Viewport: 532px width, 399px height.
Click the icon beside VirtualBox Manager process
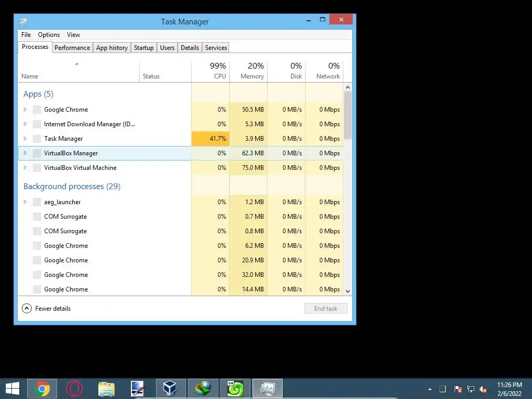(37, 153)
